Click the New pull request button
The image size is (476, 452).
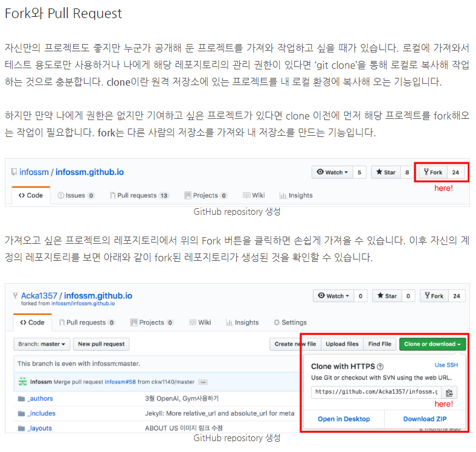point(101,344)
